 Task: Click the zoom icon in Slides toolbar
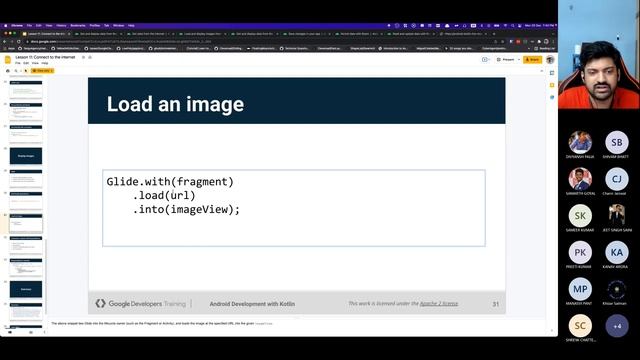pos(16,71)
